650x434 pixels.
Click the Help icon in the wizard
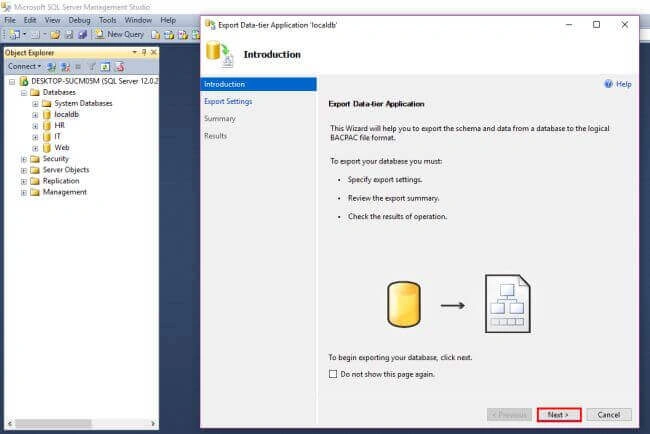click(608, 84)
